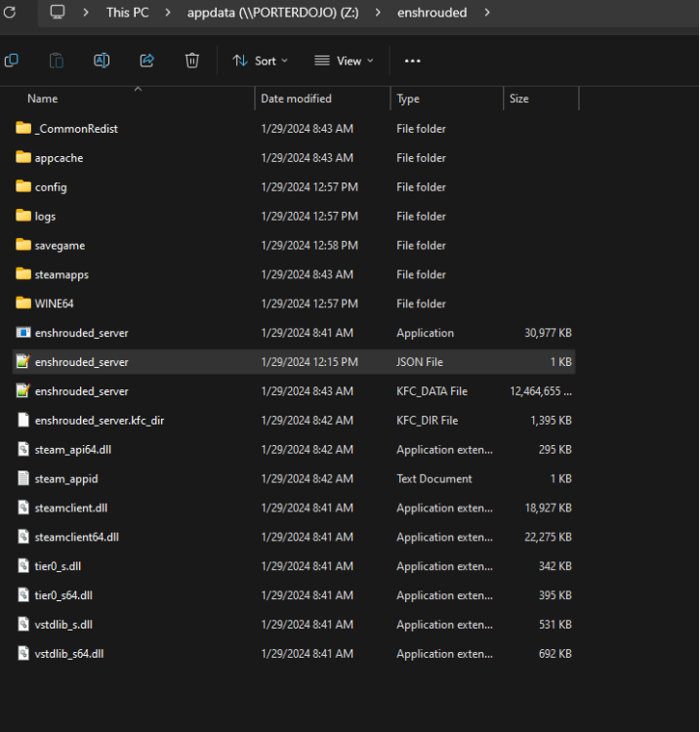Click the Copy toolbar icon
The image size is (700, 732).
[x=11, y=61]
